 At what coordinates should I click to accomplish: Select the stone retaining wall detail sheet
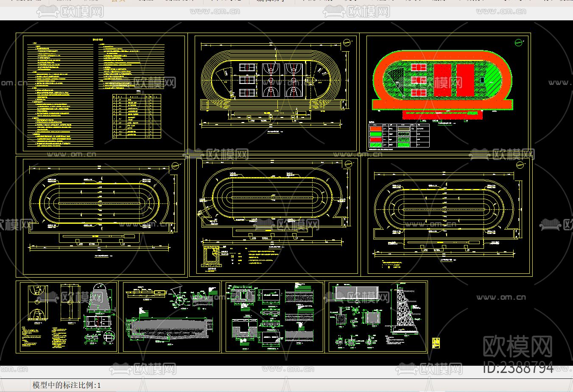[x=377, y=317]
